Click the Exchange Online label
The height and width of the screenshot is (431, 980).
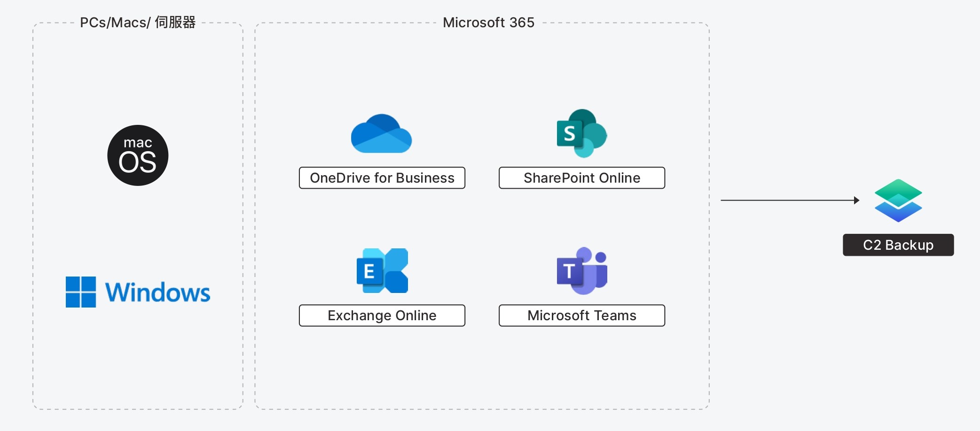(382, 316)
